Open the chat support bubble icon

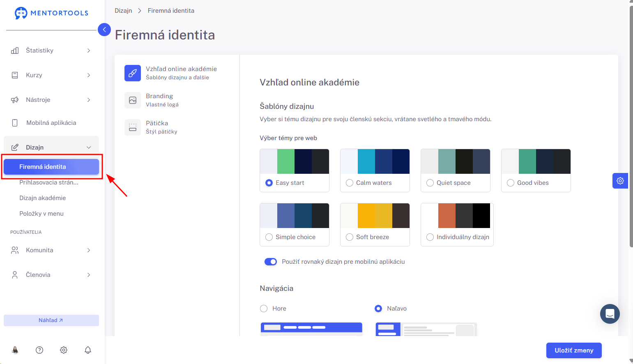(x=610, y=314)
